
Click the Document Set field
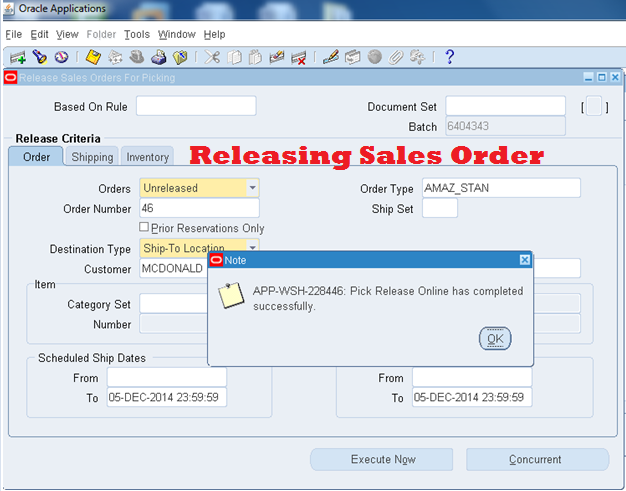pyautogui.click(x=505, y=106)
